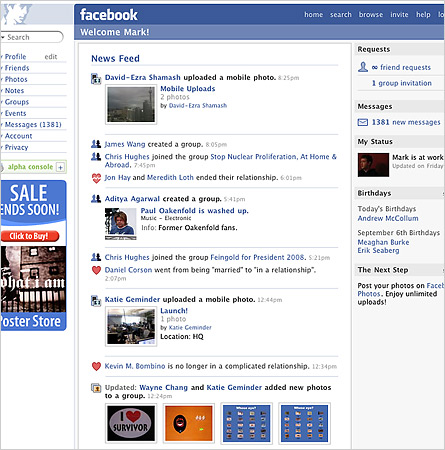Open Messages (1381) in sidebar
The image size is (445, 450).
33,125
